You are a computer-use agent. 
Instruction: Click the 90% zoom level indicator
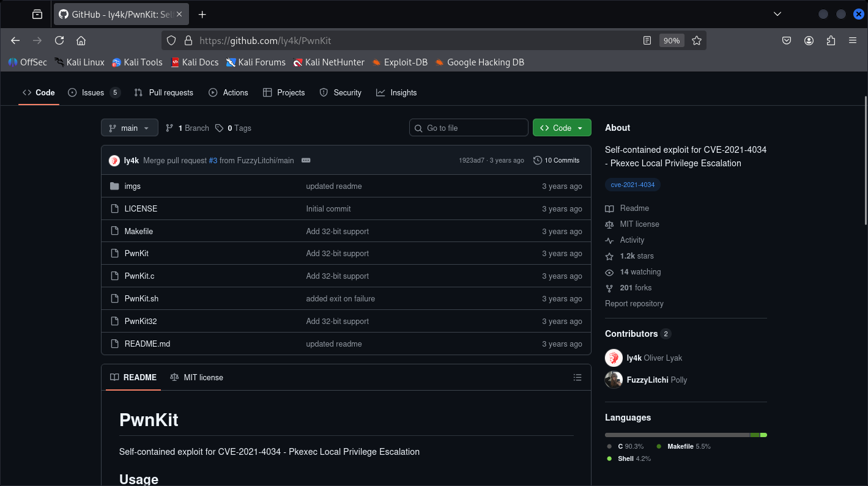[x=672, y=40]
